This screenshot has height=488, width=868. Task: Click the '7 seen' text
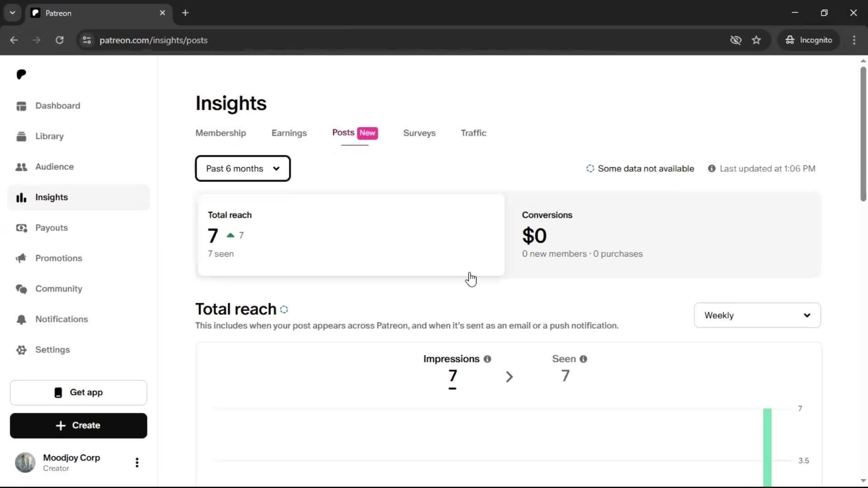pos(221,254)
